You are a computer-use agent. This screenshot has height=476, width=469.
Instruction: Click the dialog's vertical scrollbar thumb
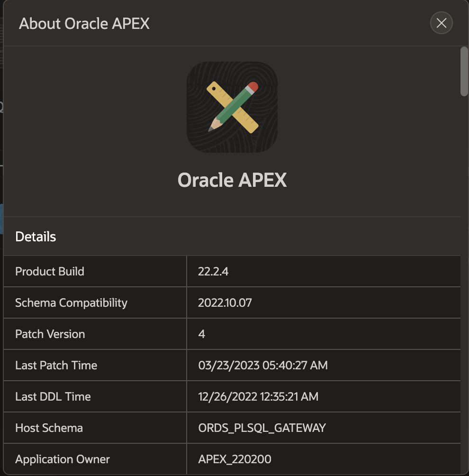point(464,71)
